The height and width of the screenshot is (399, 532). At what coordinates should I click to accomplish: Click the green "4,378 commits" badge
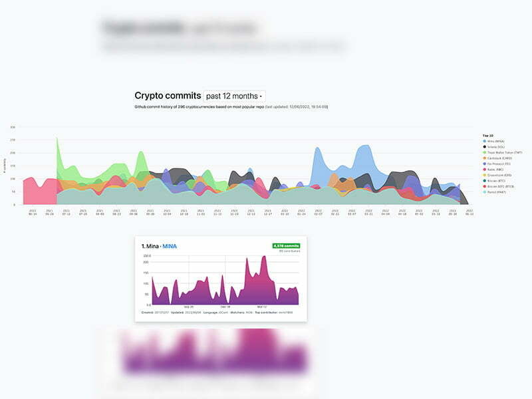[x=286, y=245]
